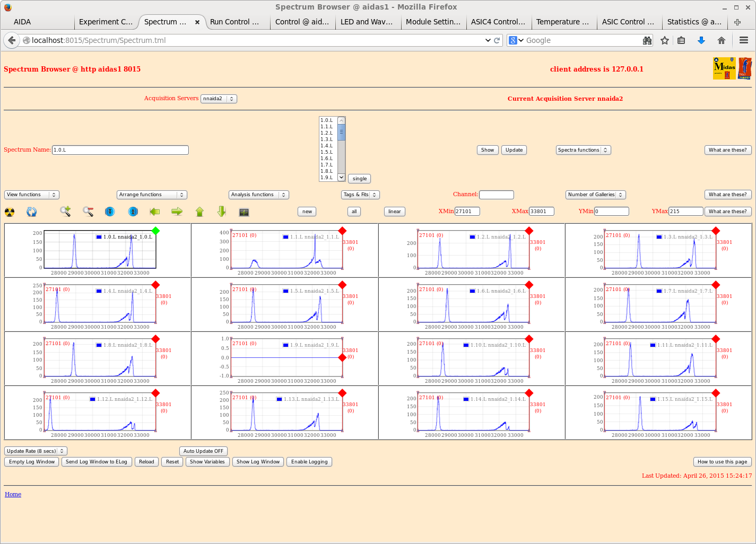Click red diamond on 1.1.L spectrum plot
The width and height of the screenshot is (756, 544).
[342, 231]
